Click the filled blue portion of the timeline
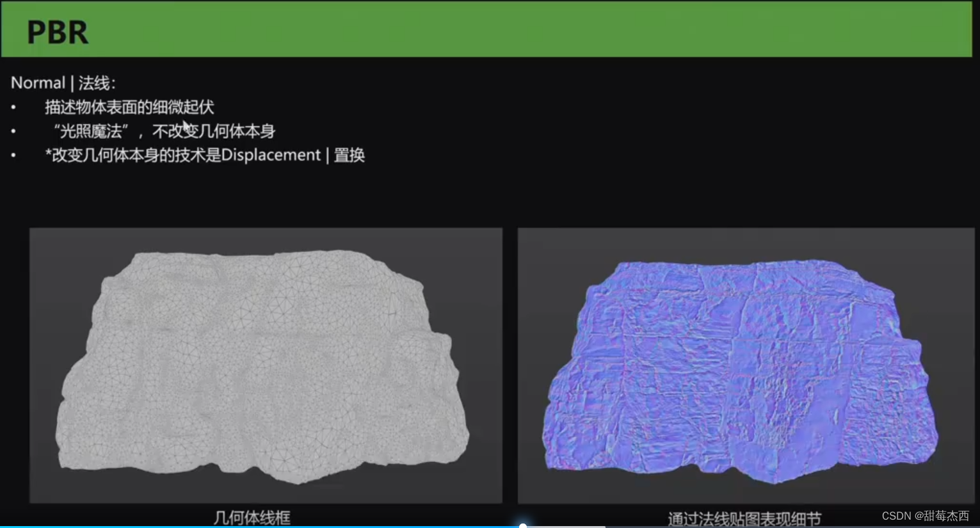 click(256, 525)
